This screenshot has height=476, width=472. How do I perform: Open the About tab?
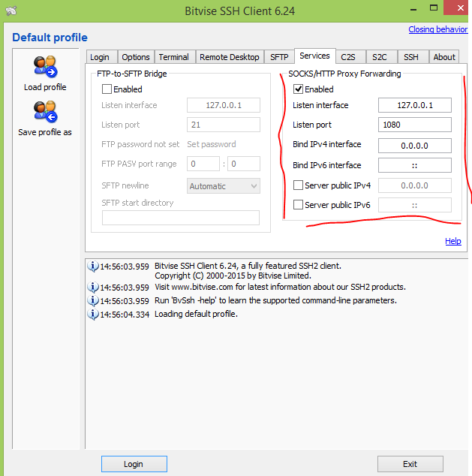444,57
